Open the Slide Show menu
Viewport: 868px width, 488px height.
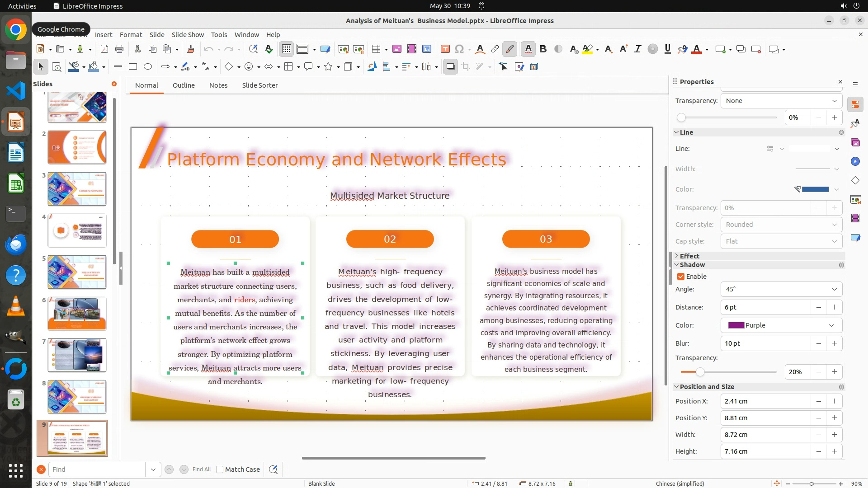pos(188,35)
